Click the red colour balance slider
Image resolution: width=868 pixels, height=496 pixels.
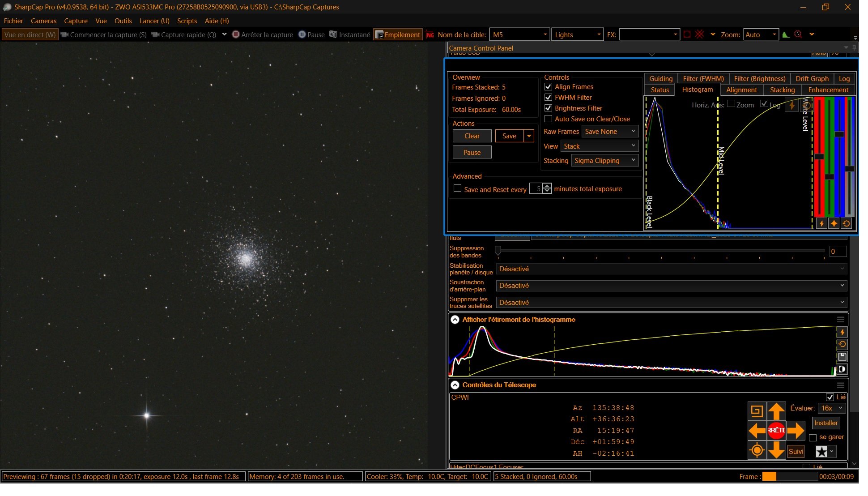819,157
